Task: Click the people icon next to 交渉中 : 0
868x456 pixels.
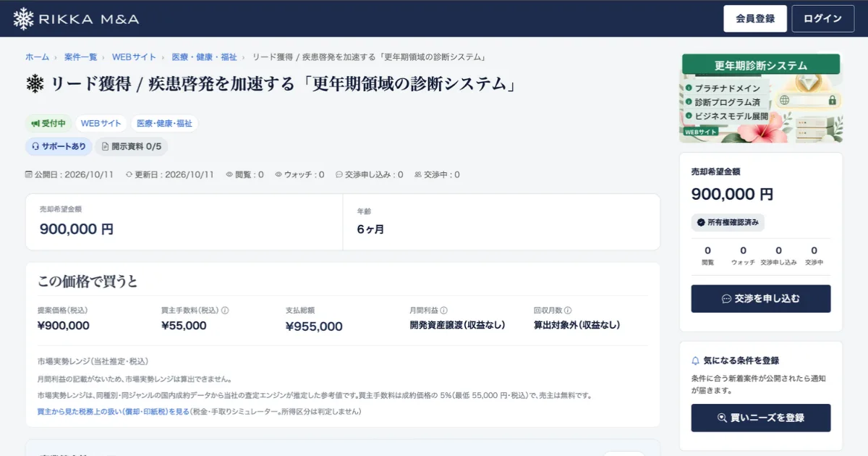Action: (418, 174)
